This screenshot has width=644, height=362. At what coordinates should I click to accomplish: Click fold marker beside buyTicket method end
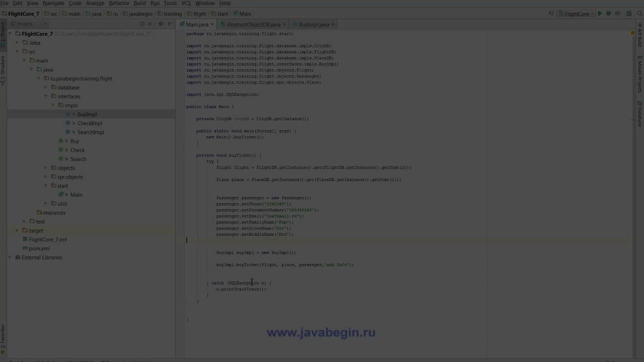185,301
